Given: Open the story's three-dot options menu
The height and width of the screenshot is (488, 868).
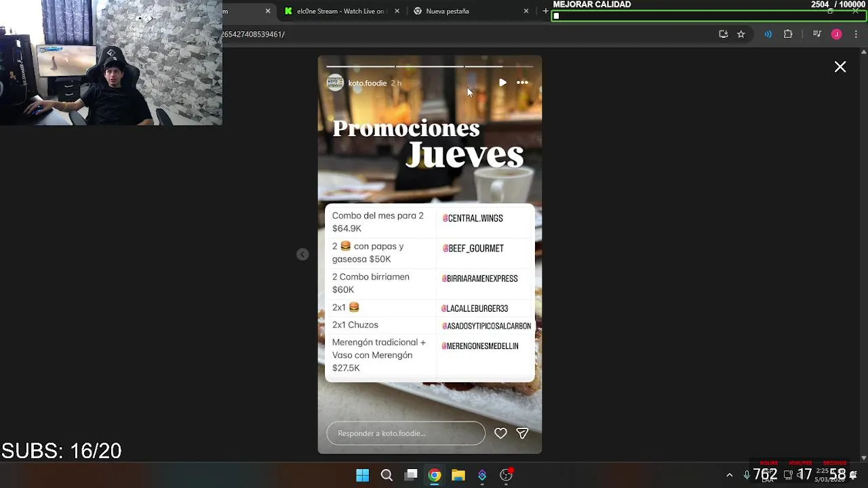Looking at the screenshot, I should pos(522,83).
